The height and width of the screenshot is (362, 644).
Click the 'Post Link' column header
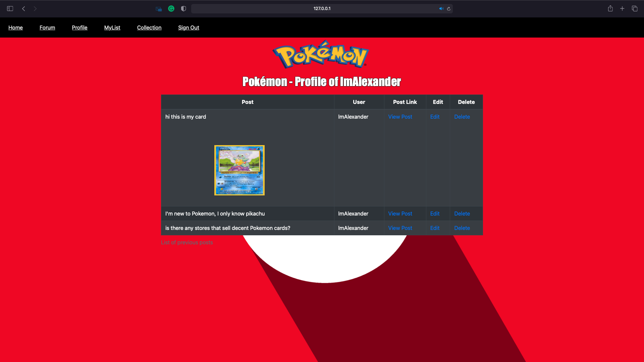(x=405, y=102)
